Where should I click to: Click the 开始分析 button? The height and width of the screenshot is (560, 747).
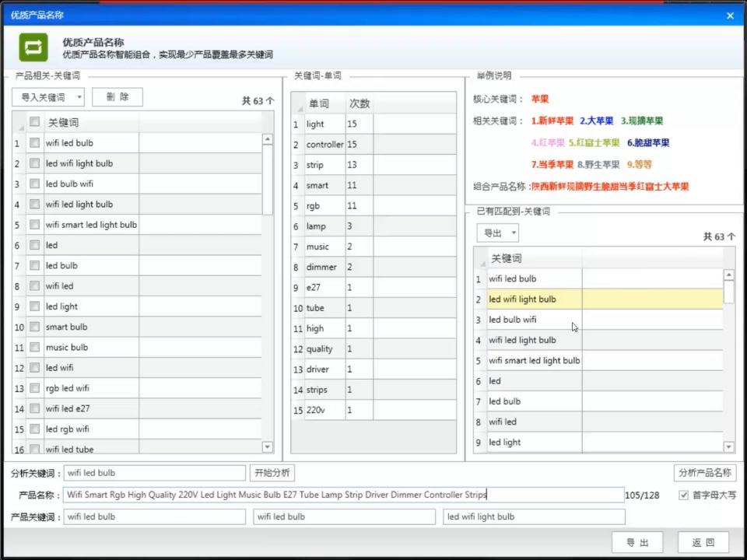(272, 473)
